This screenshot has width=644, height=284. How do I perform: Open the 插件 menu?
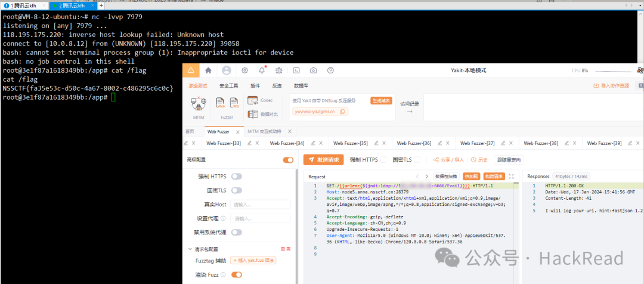click(255, 86)
